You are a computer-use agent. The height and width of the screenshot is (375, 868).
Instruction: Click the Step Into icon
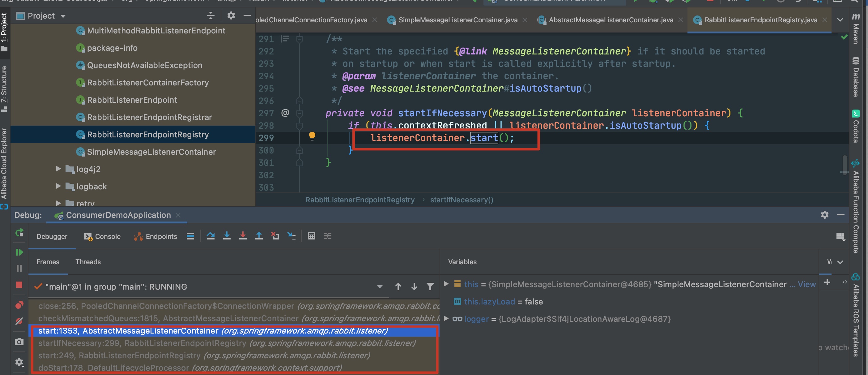point(227,236)
